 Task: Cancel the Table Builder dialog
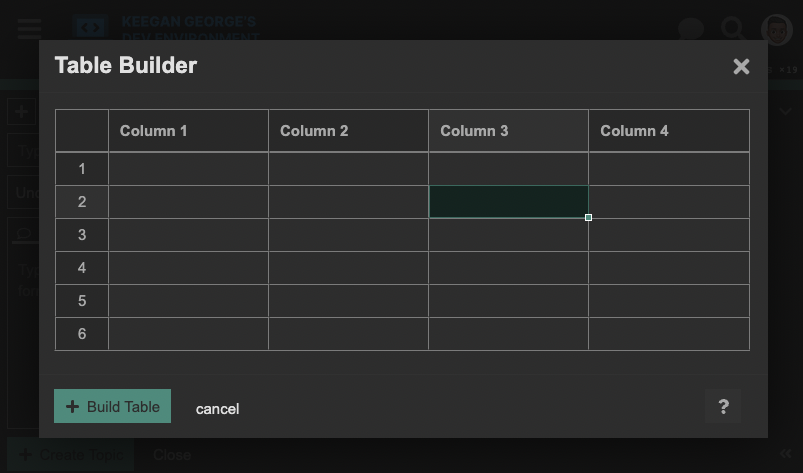pyautogui.click(x=217, y=408)
